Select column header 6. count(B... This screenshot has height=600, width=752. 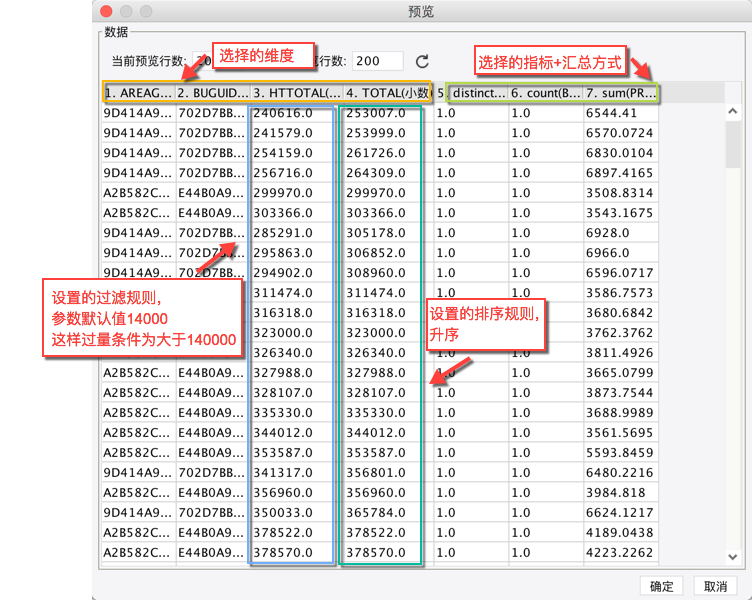(546, 93)
